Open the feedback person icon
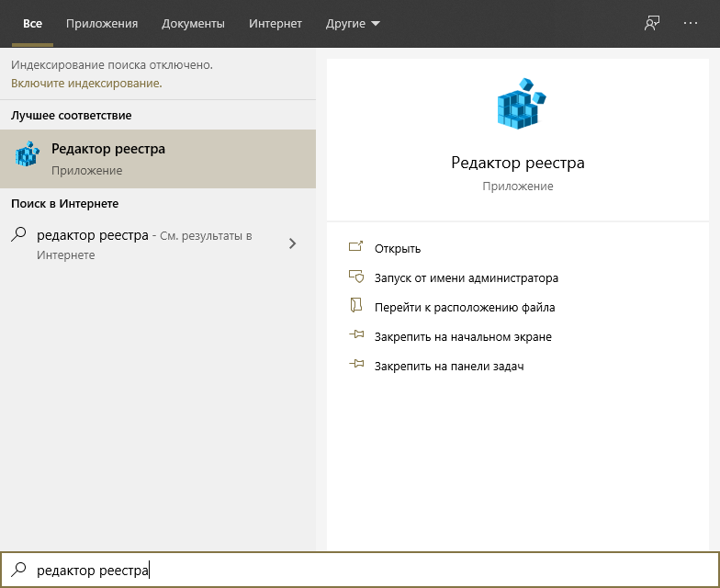 coord(652,23)
